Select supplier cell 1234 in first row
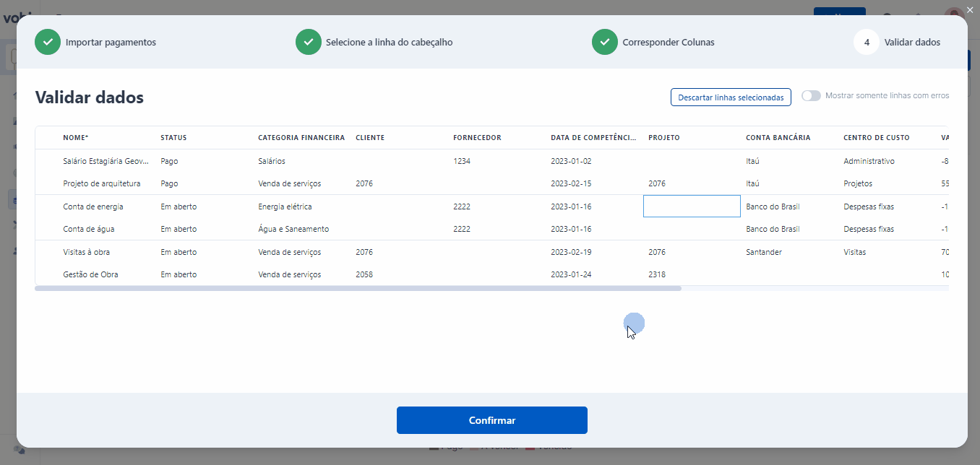 [462, 161]
